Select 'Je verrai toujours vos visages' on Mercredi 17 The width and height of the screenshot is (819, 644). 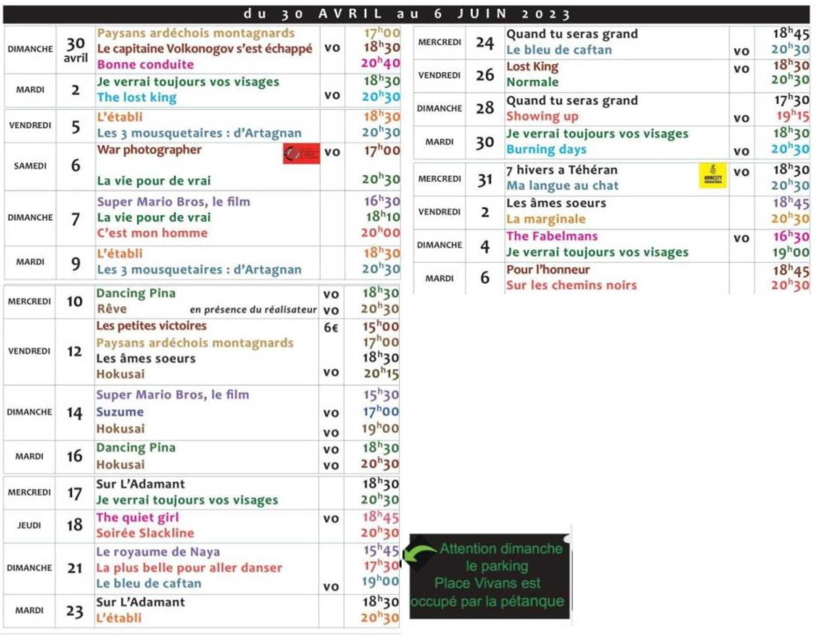point(187,499)
